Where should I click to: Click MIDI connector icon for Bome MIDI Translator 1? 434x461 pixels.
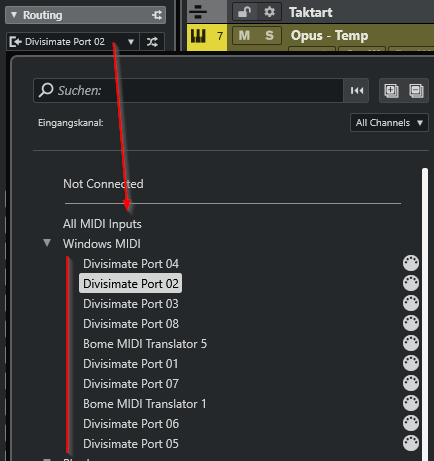(411, 403)
